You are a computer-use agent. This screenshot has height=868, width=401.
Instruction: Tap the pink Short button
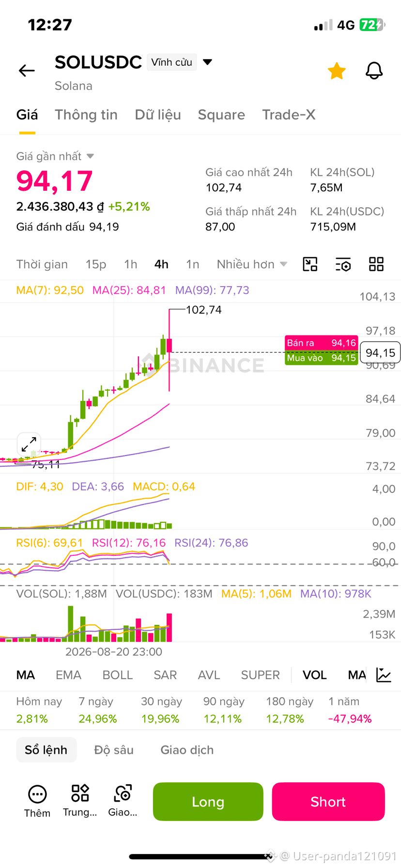(x=328, y=802)
